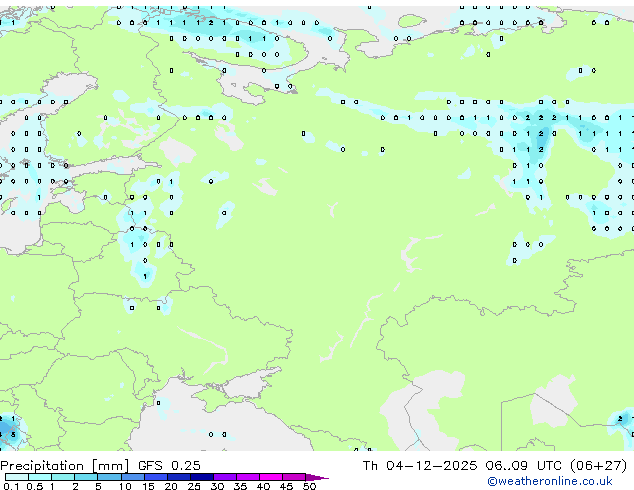Select the 15–20 mm legend swatch

156,477
